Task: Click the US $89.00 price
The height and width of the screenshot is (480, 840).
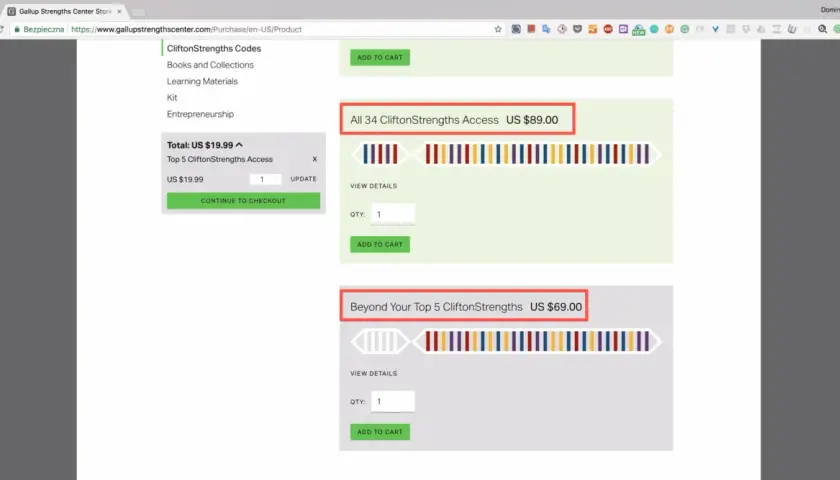Action: tap(532, 120)
